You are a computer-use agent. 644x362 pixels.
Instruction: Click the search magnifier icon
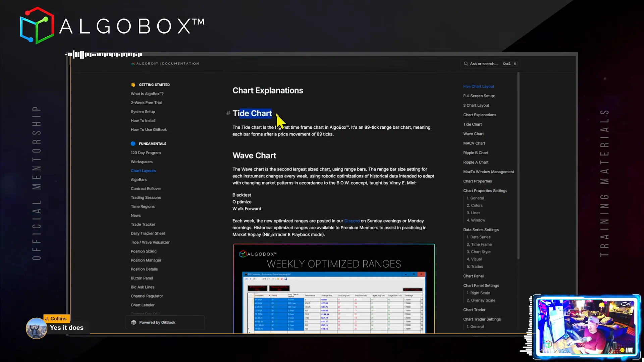click(x=466, y=64)
